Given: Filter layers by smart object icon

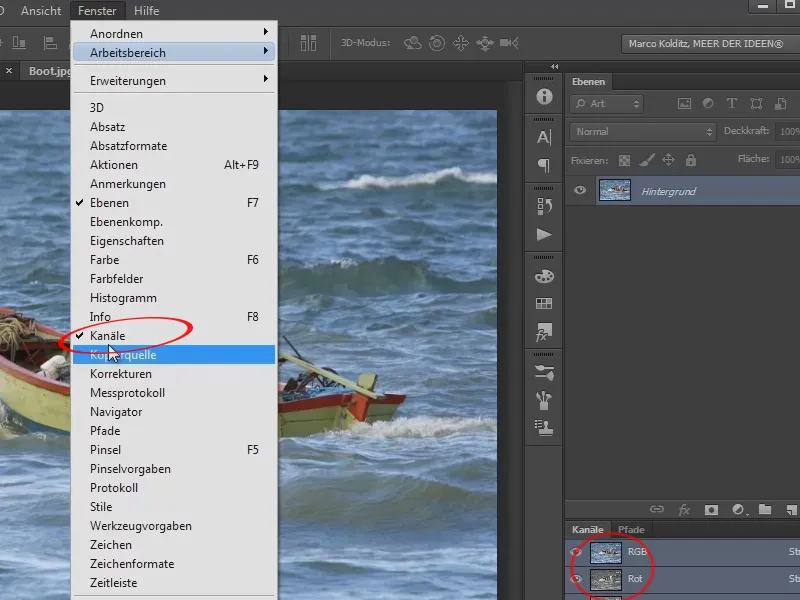Looking at the screenshot, I should [781, 104].
